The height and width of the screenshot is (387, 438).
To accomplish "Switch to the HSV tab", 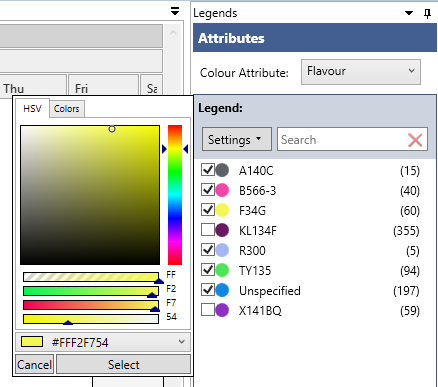I will pyautogui.click(x=32, y=109).
